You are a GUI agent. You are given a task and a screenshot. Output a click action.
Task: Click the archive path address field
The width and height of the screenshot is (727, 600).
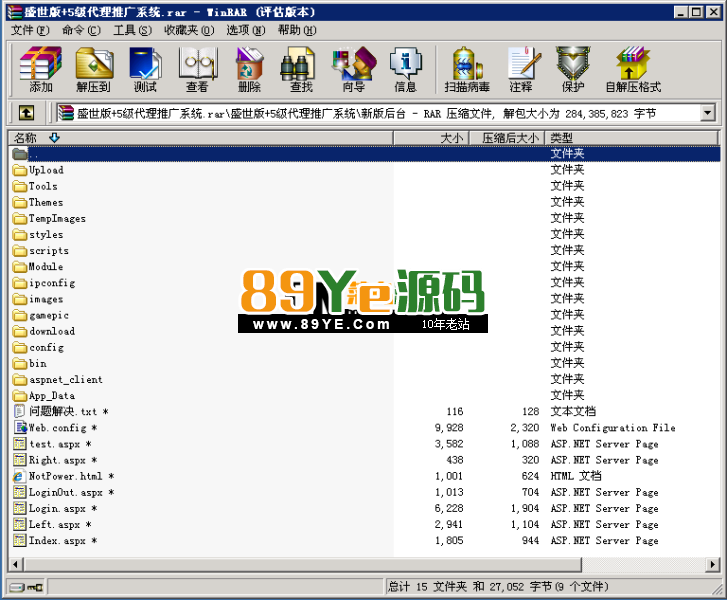[x=379, y=113]
